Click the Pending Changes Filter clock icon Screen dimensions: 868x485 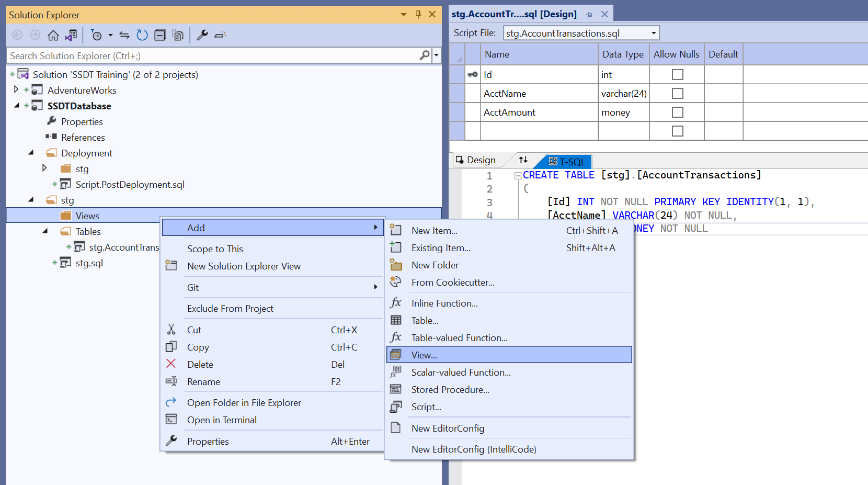pos(96,35)
